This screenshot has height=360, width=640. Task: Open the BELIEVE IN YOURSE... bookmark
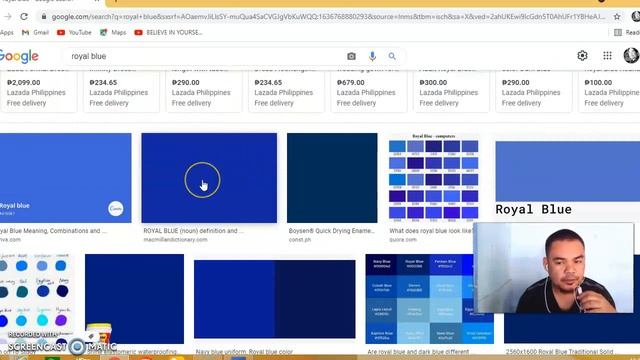point(168,32)
